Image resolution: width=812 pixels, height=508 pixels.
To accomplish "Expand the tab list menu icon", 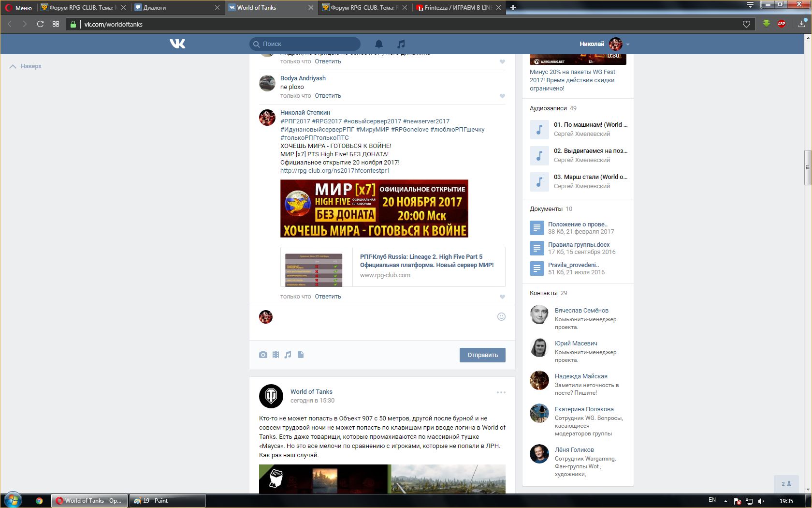I will 750,5.
